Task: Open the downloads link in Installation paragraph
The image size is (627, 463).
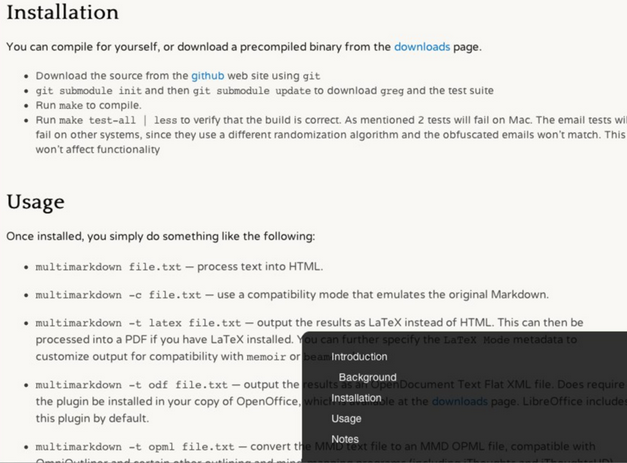Action: click(x=422, y=47)
